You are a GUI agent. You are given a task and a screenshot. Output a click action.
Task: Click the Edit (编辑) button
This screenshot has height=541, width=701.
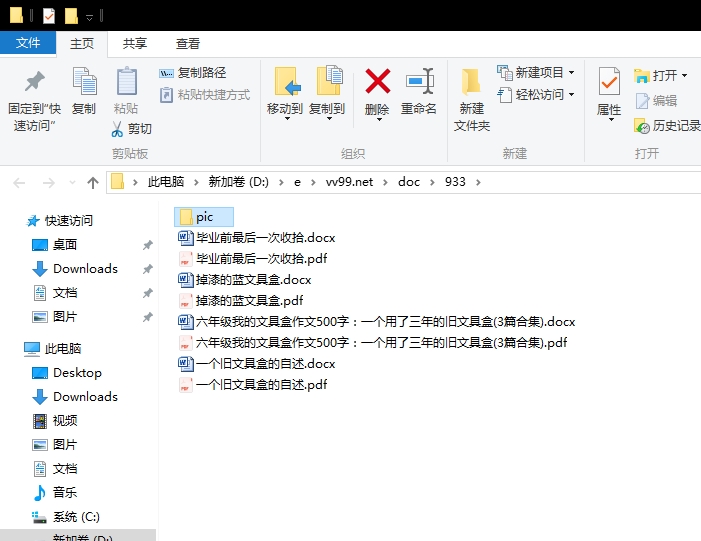656,101
